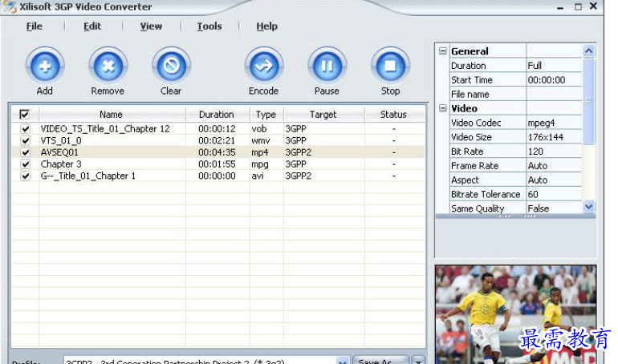Viewport: 618px width, 364px height.
Task: Toggle the select-all checkbox in list header
Action: click(24, 114)
